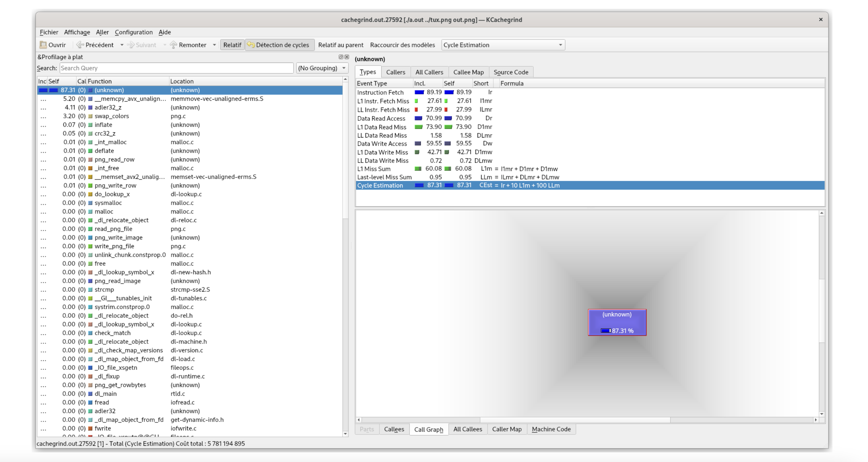Switch to the All Callees tab
Screen dimensions: 868x462
coord(467,429)
